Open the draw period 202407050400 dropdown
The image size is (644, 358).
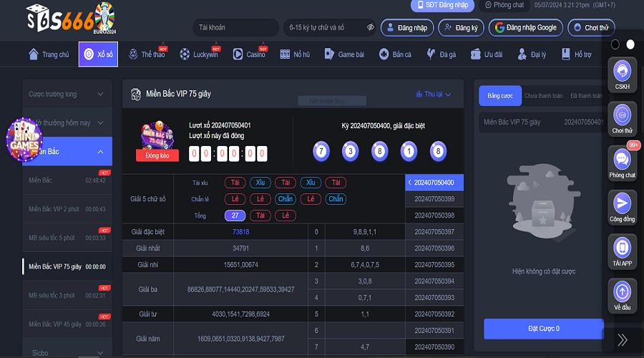(x=434, y=183)
